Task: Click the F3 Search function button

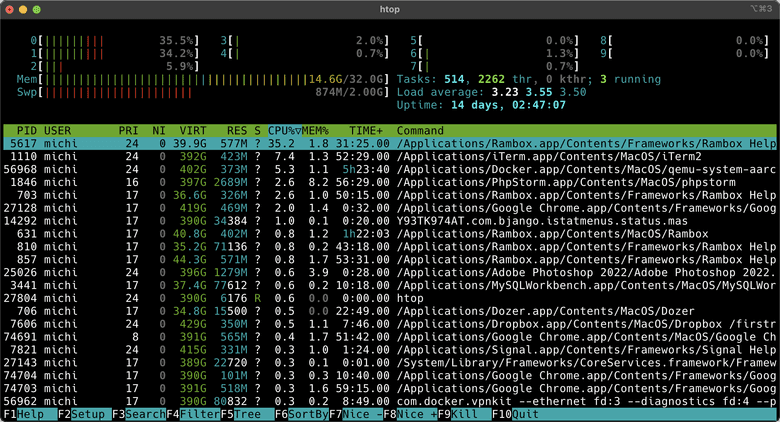Action: point(139,414)
